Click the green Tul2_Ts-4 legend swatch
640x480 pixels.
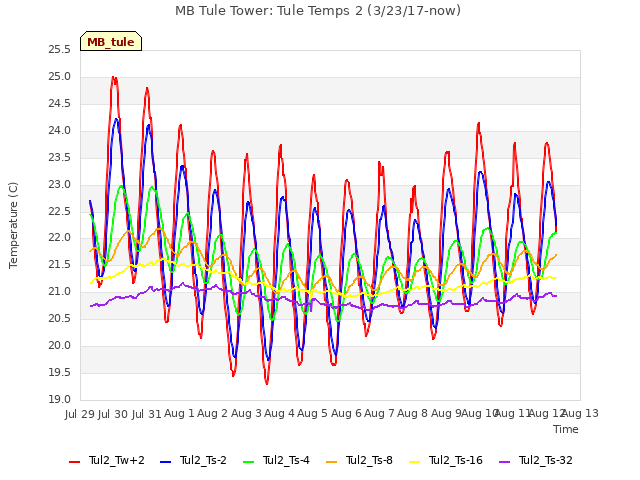[x=248, y=461]
